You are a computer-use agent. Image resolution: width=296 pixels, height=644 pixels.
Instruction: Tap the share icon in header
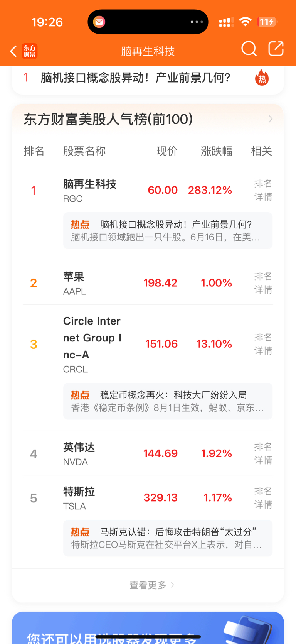276,49
